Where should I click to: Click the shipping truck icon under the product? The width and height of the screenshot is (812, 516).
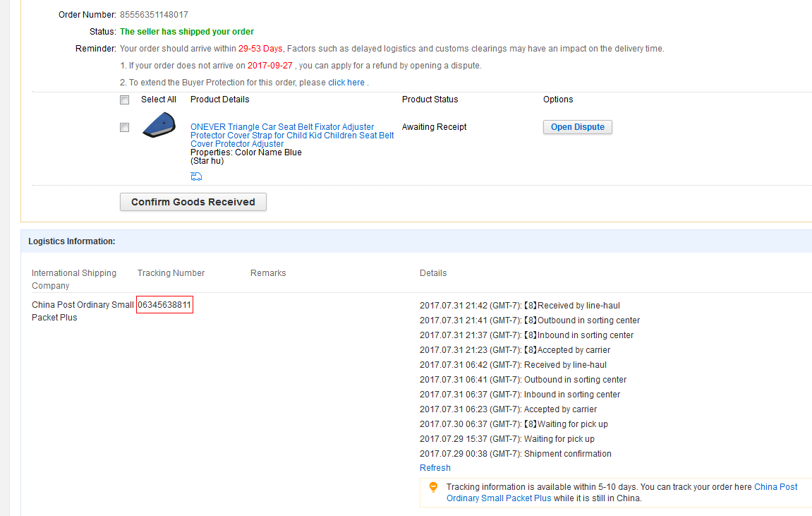[196, 176]
